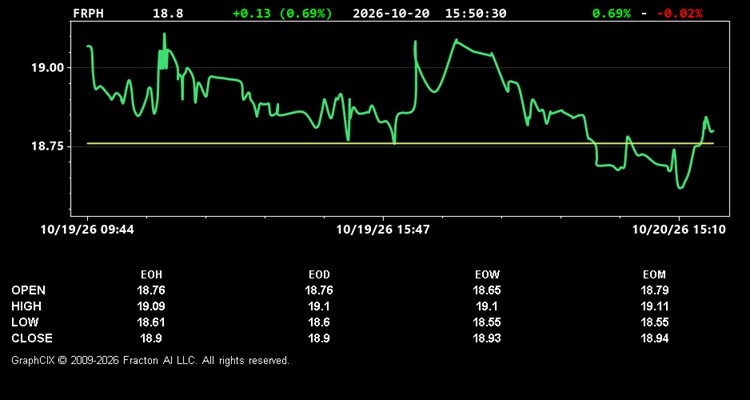
Task: Click the green +0.13 (0.69%) change value
Action: 282,13
